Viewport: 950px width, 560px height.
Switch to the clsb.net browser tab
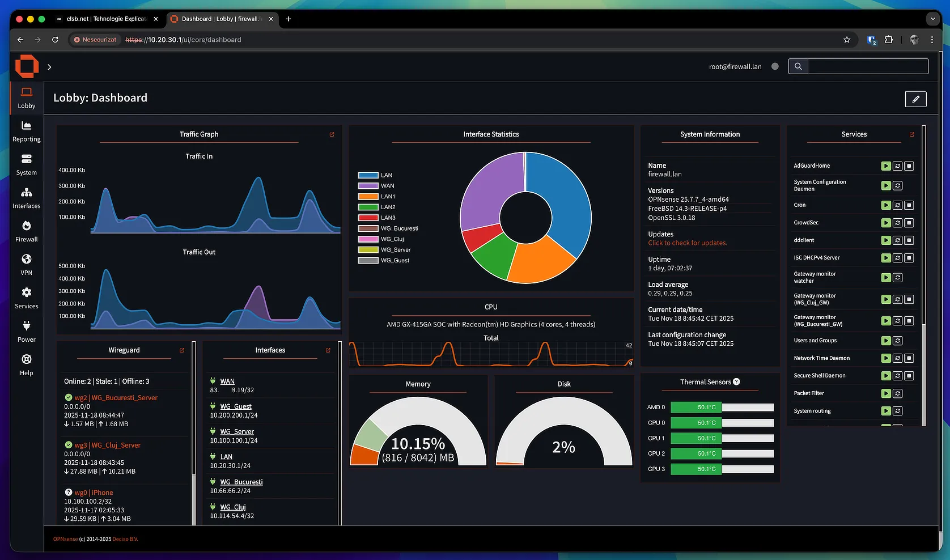tap(105, 19)
